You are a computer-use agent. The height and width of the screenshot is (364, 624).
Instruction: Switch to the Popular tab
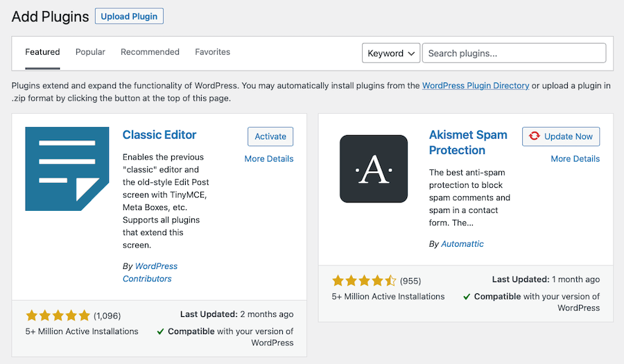coord(90,52)
